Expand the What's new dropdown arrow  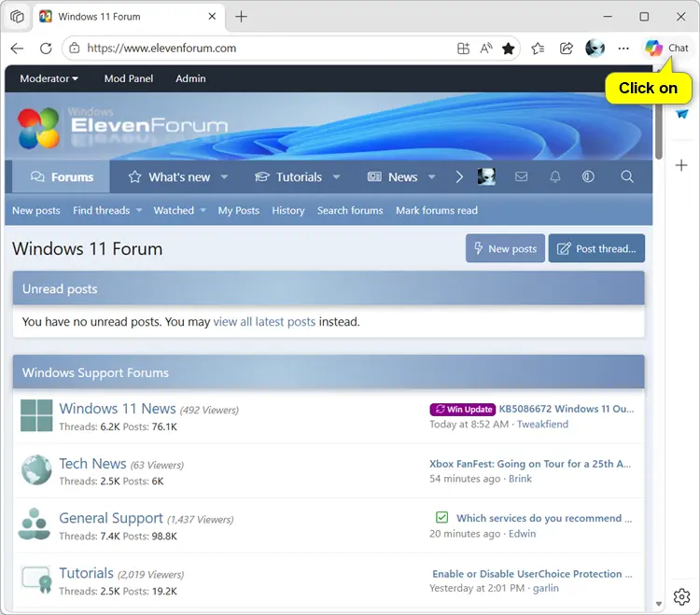[x=225, y=177]
